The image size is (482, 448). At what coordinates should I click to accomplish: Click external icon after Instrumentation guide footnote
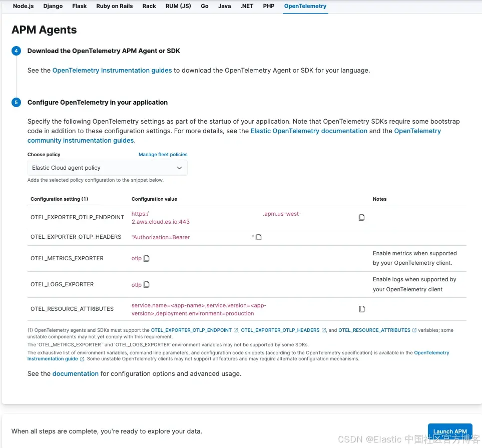82,359
